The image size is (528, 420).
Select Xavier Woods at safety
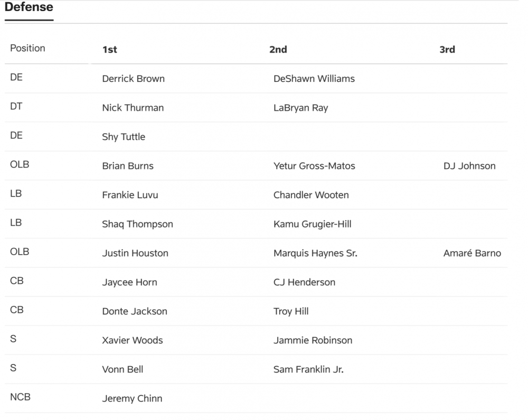(132, 340)
